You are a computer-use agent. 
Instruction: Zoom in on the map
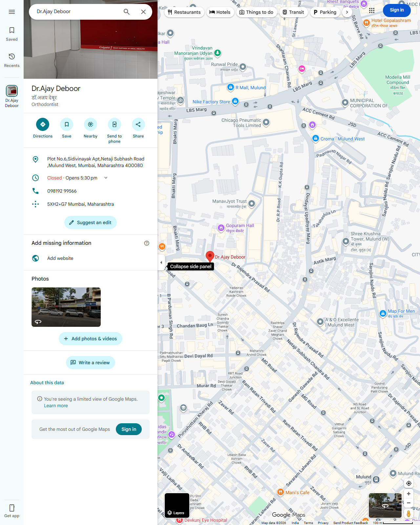point(409,494)
